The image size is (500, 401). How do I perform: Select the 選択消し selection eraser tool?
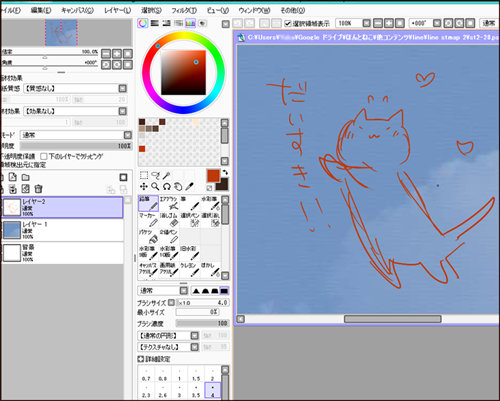tap(210, 220)
